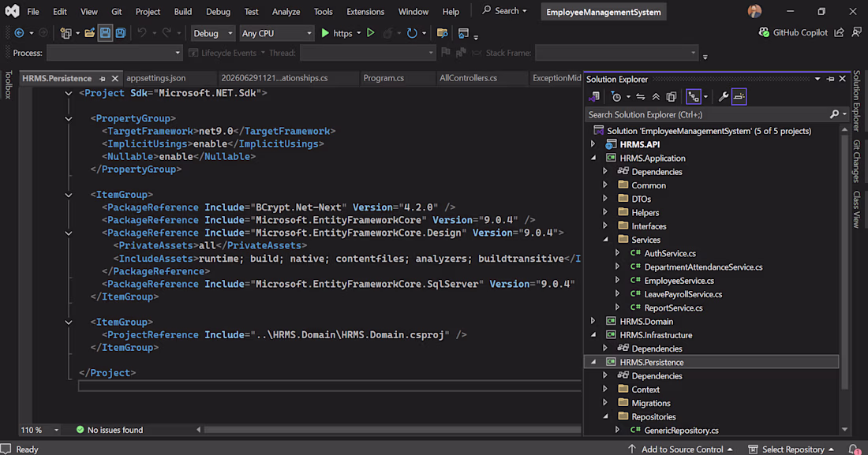Click the browser window icon in toolbar
Viewport: 868px width, 455px height.
(464, 33)
